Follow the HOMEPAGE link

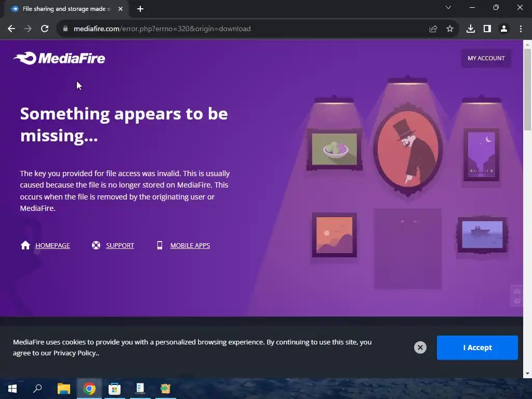[52, 246]
